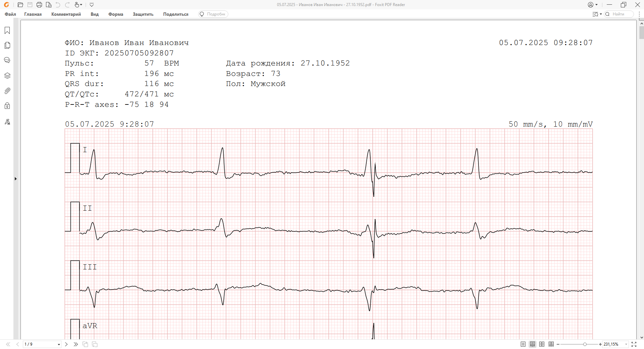Switch to continuous facing view
This screenshot has height=349, width=644.
coord(551,344)
